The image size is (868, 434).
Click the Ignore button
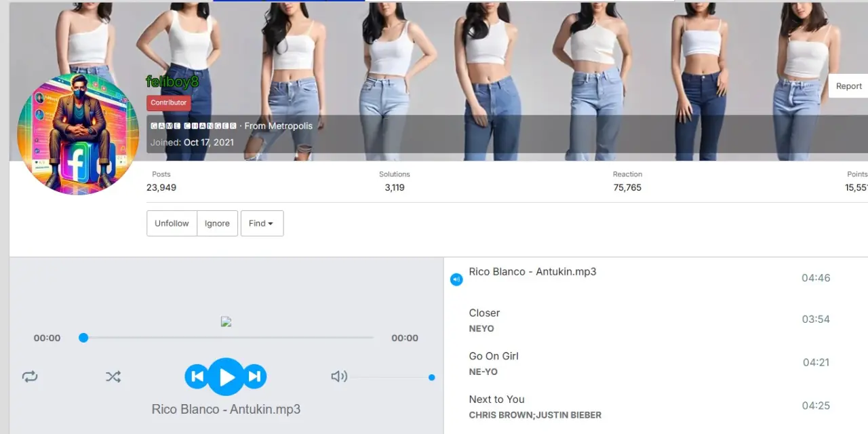pos(217,223)
